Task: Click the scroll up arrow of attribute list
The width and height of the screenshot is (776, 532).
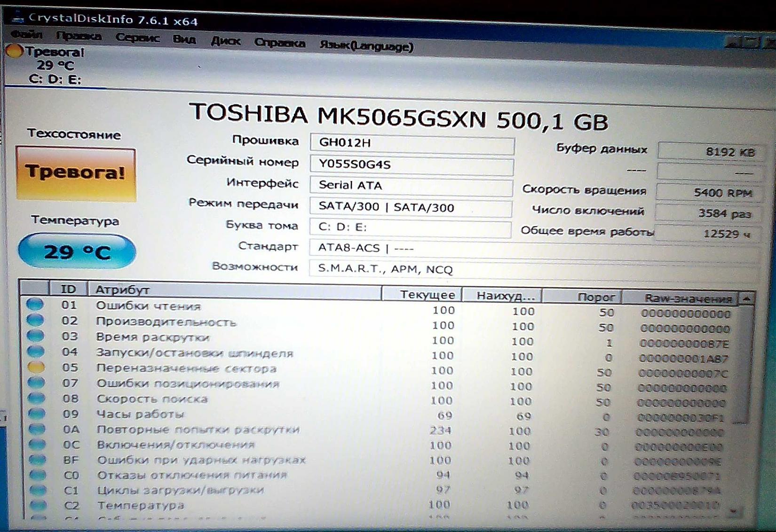Action: click(746, 298)
